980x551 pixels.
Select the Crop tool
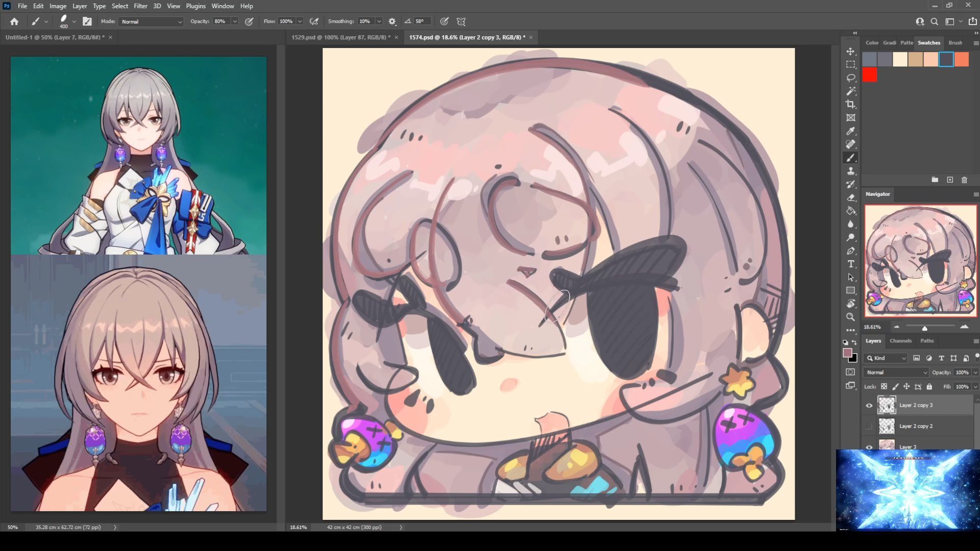coord(850,105)
